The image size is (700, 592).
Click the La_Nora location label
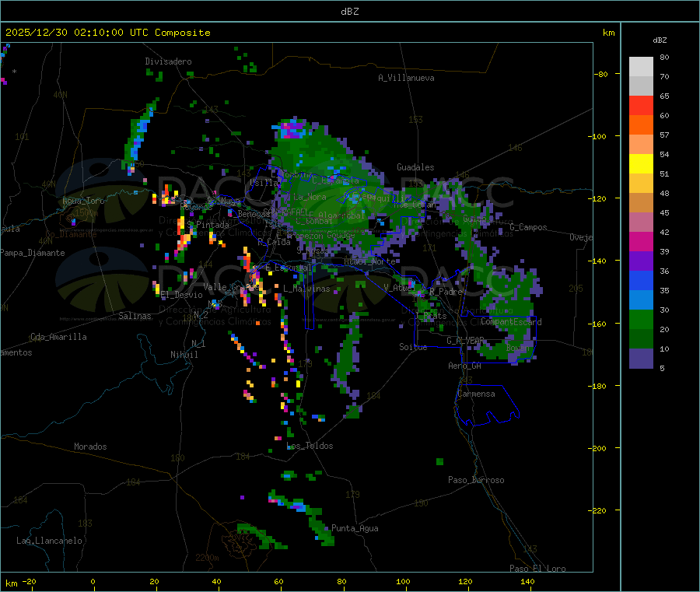(x=310, y=197)
